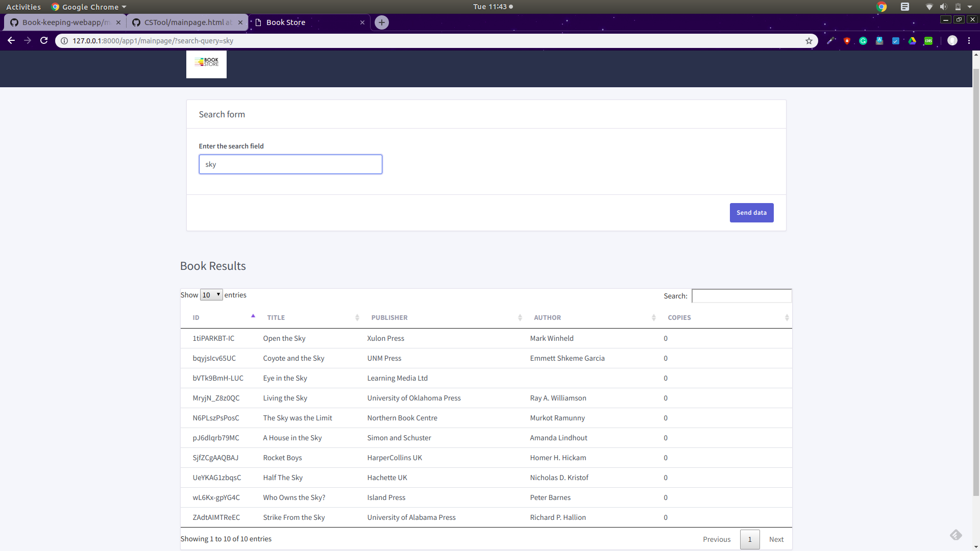
Task: Sort table by the Publisher column
Action: point(444,317)
